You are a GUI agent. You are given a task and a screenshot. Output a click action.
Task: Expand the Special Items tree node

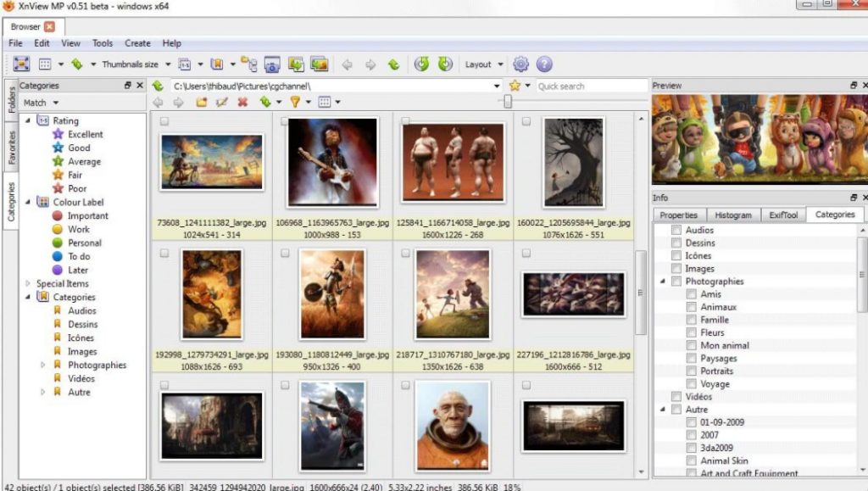[x=28, y=283]
